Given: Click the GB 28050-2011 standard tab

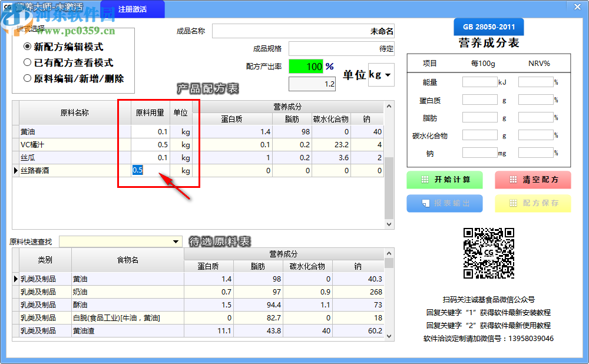Looking at the screenshot, I should (488, 27).
